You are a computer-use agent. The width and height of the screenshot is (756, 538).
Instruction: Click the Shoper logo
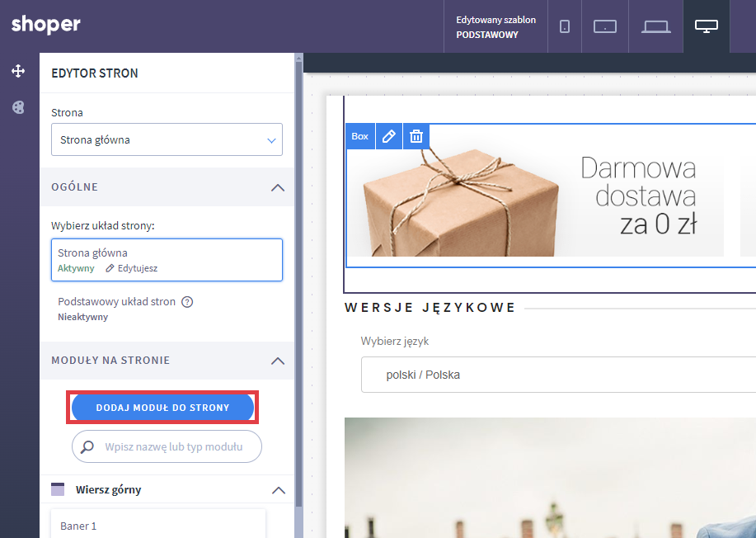[46, 25]
